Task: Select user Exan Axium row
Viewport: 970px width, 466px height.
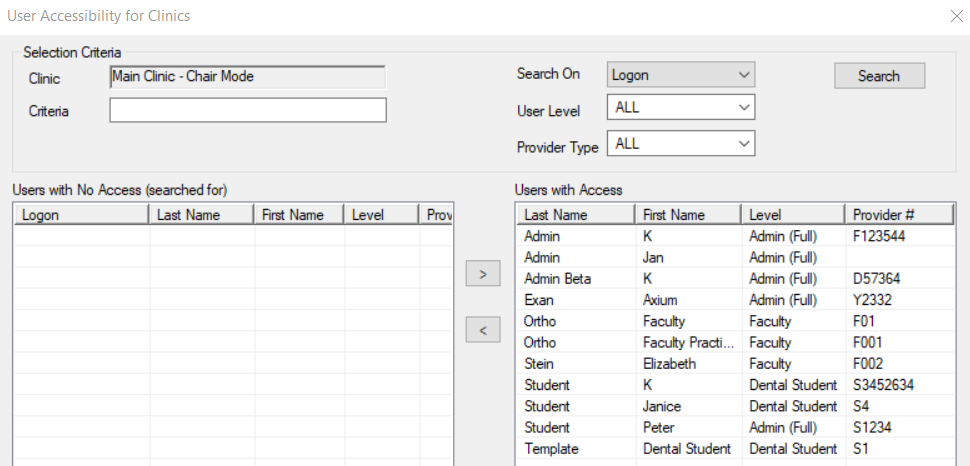Action: pos(735,300)
